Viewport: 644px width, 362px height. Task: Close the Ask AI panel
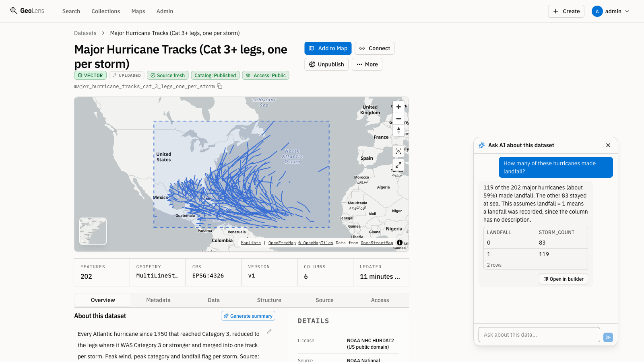[x=608, y=145]
